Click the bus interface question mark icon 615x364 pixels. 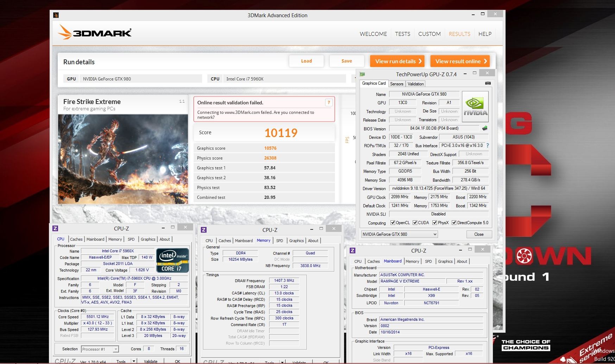(x=488, y=145)
